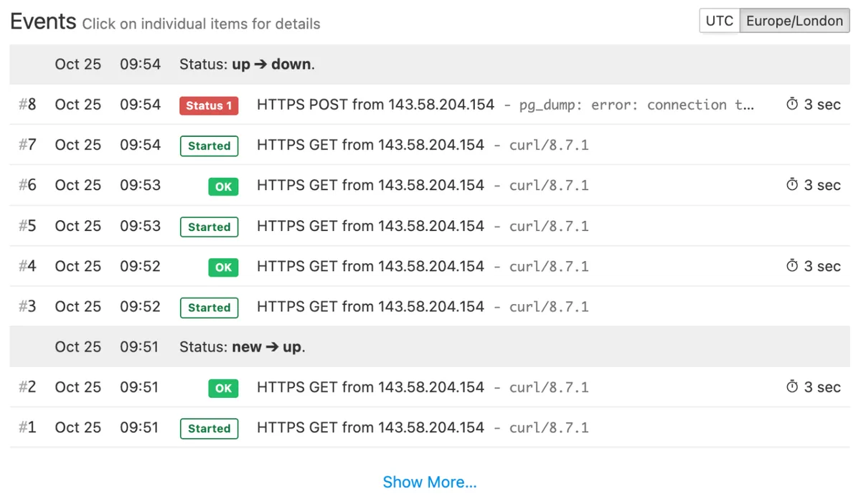
Task: Click the stopwatch icon on event #4
Action: 792,266
